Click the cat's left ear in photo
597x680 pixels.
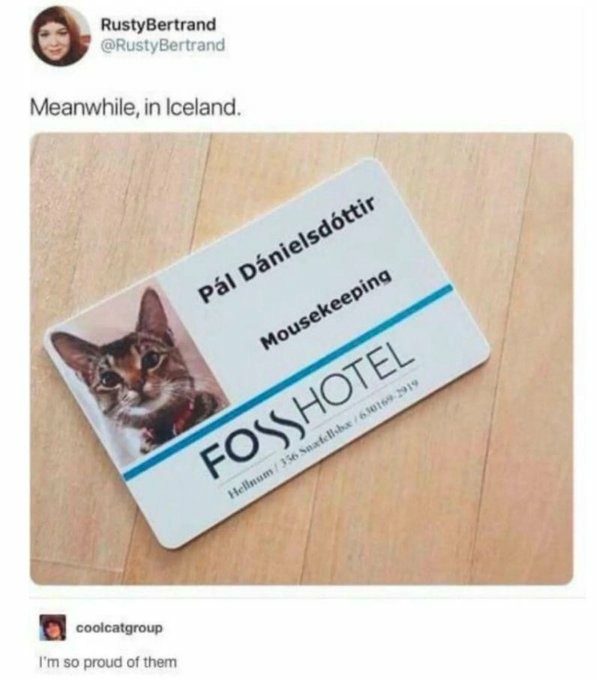(x=76, y=349)
